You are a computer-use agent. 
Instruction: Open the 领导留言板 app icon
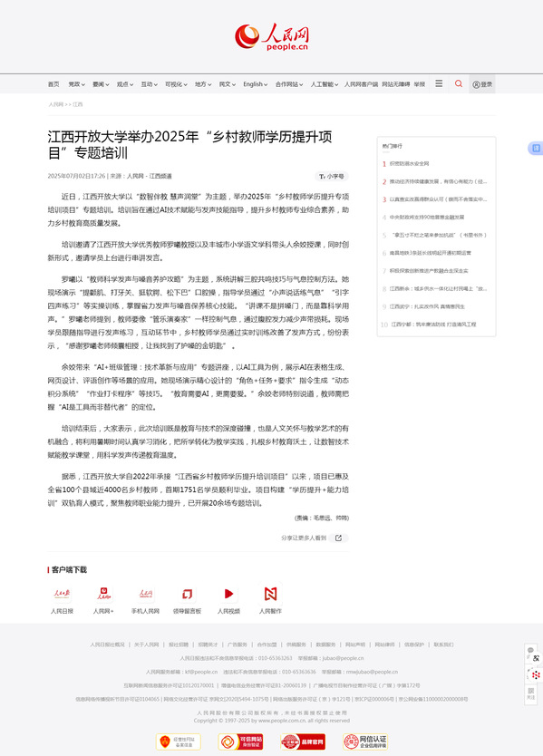[187, 594]
